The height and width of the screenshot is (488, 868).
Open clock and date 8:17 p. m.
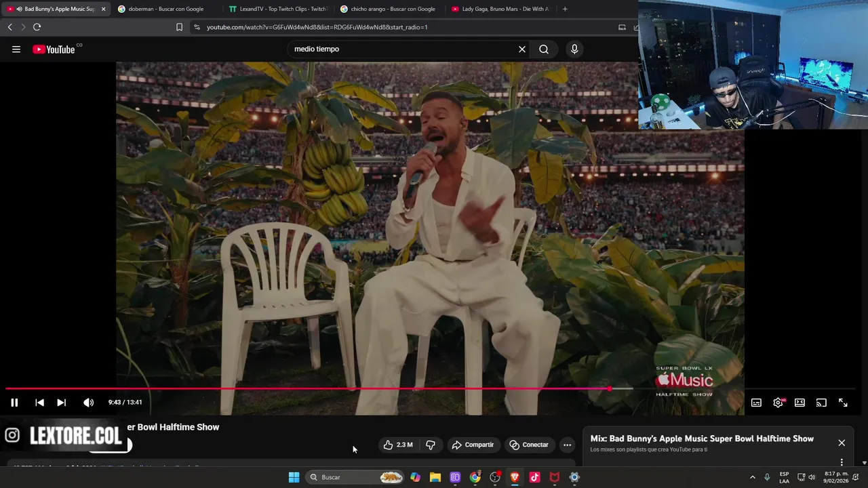pos(837,477)
